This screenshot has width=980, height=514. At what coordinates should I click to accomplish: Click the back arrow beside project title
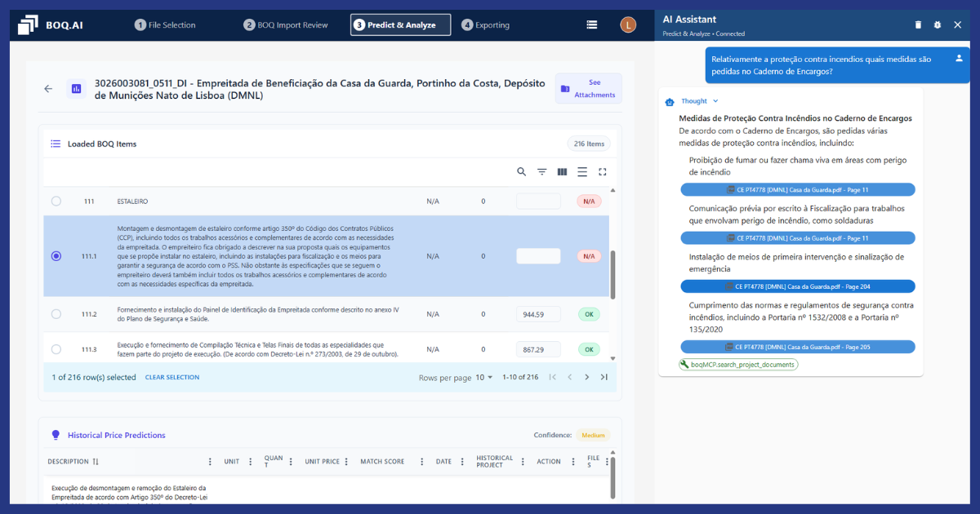[48, 89]
